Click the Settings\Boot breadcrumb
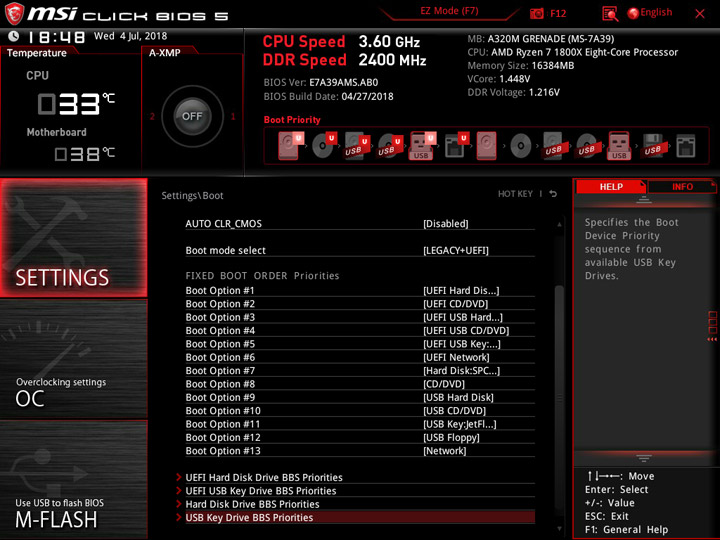720x540 pixels. [192, 195]
